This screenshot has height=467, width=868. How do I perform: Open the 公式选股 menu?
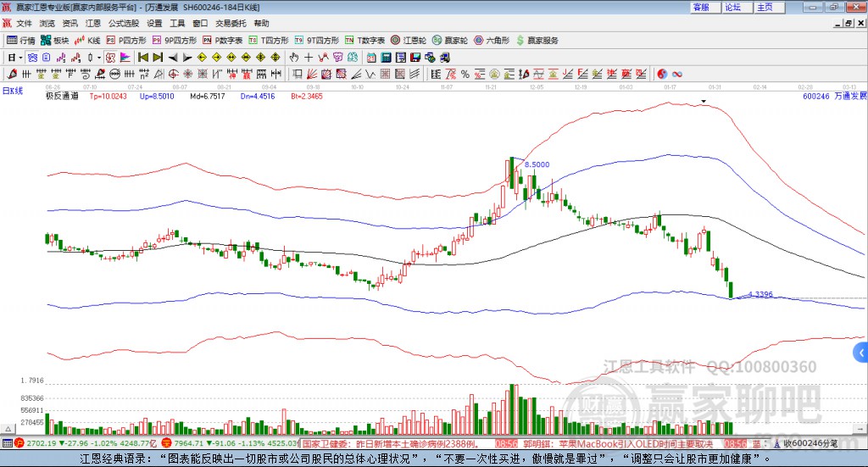coord(123,24)
